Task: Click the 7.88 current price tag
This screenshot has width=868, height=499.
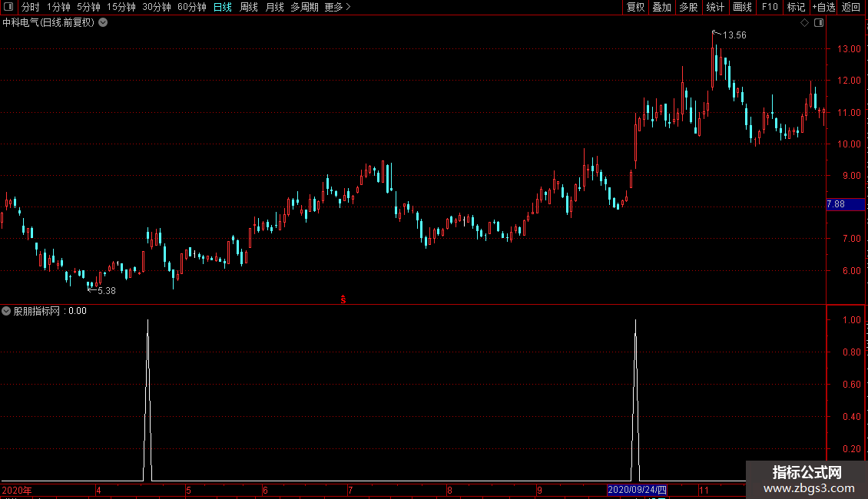Action: tap(845, 204)
